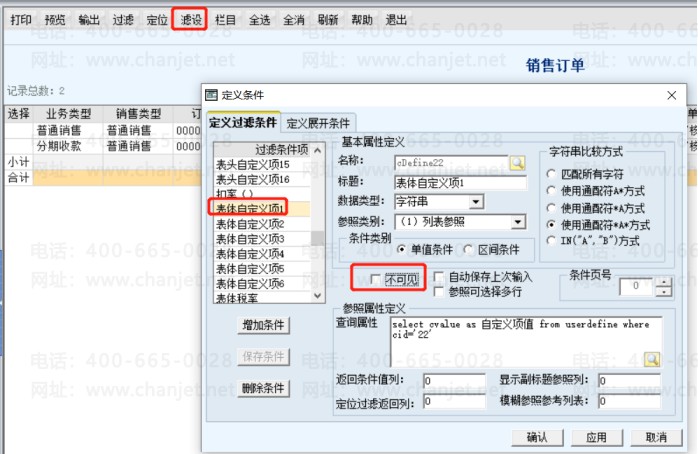The width and height of the screenshot is (698, 454).
Task: Toggle the 不可见 checkbox
Action: click(x=375, y=279)
